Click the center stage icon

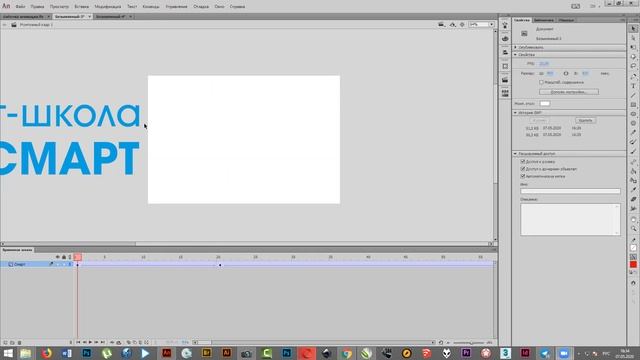[462, 24]
